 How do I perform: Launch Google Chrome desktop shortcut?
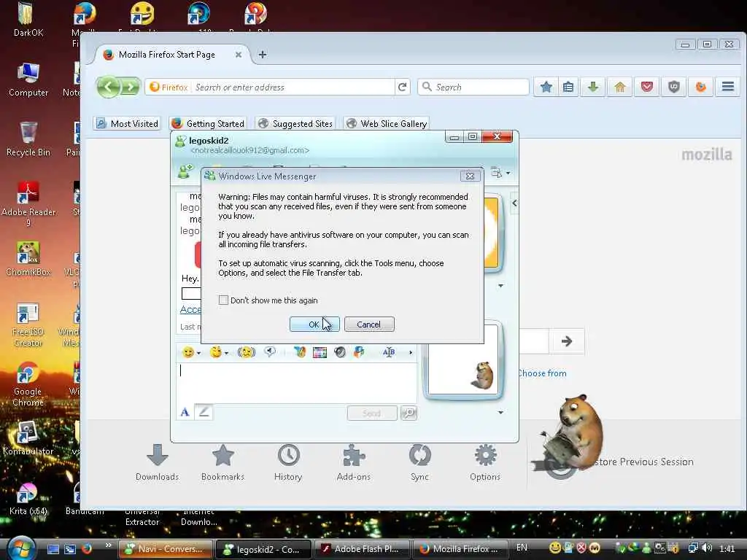click(x=28, y=384)
